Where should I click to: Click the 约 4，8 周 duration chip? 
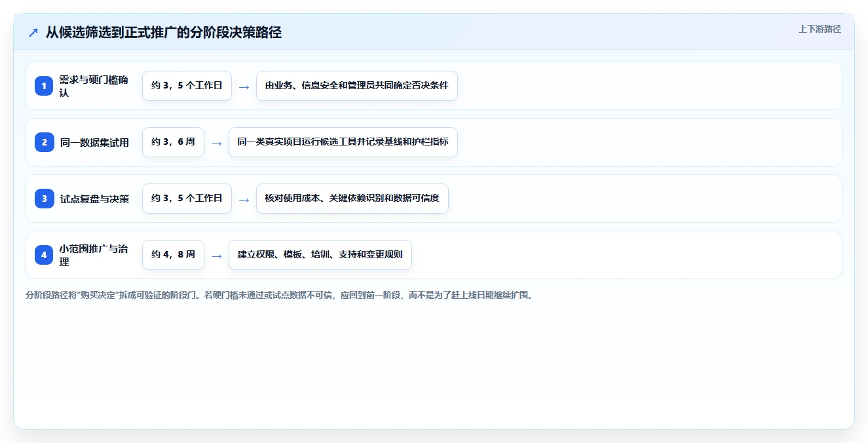pyautogui.click(x=173, y=255)
